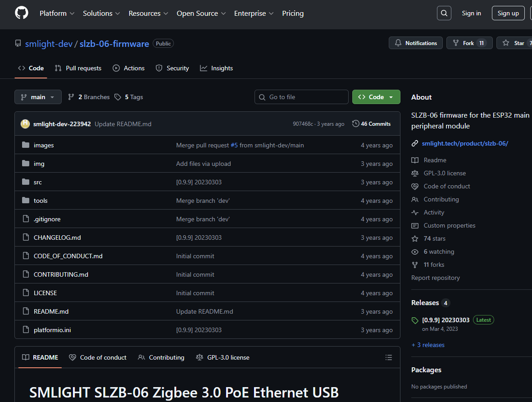The width and height of the screenshot is (532, 402).
Task: Open the platformio.ini file
Action: pos(52,330)
